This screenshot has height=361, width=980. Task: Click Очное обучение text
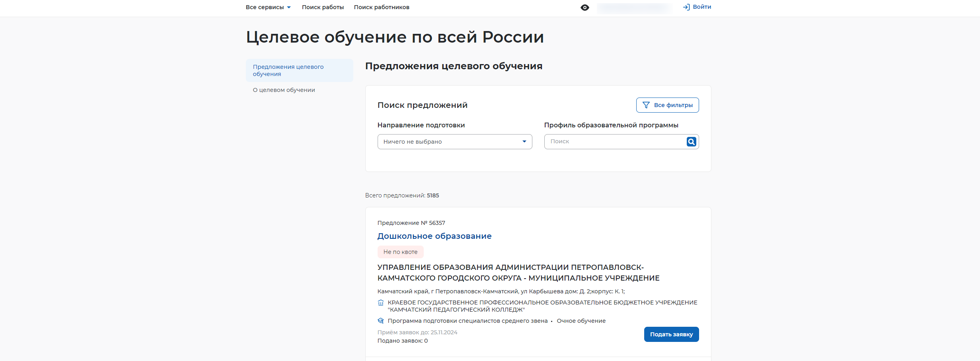click(x=581, y=321)
